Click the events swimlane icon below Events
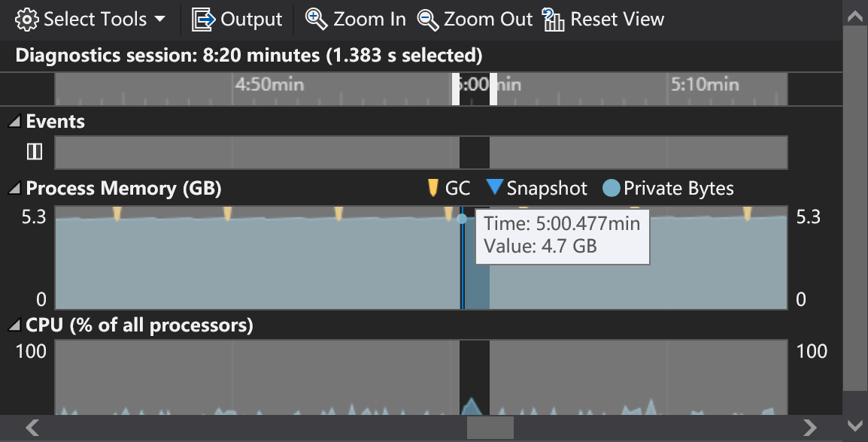The image size is (868, 442). [34, 151]
